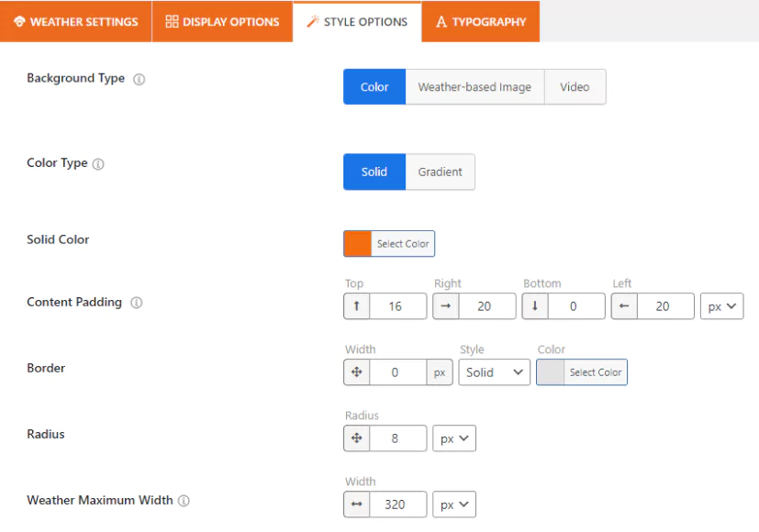Click the top padding up-arrow icon
Image resolution: width=759 pixels, height=532 pixels.
click(x=357, y=306)
